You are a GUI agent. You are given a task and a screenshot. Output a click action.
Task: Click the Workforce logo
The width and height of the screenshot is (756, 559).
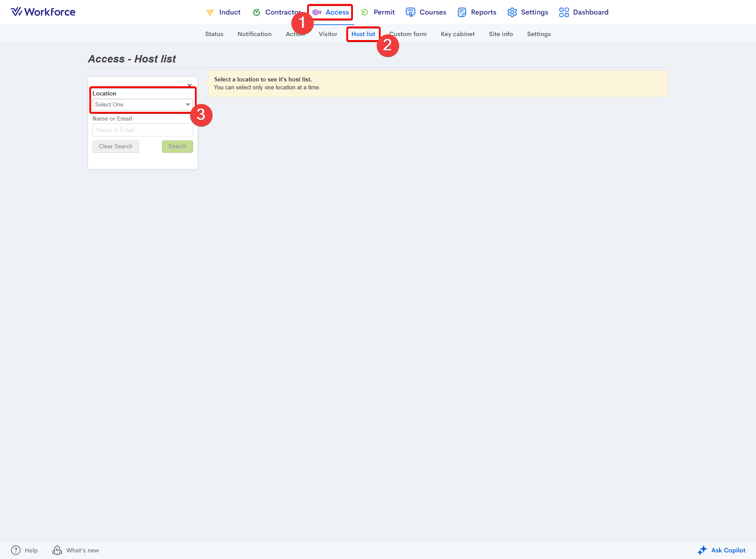tap(43, 12)
